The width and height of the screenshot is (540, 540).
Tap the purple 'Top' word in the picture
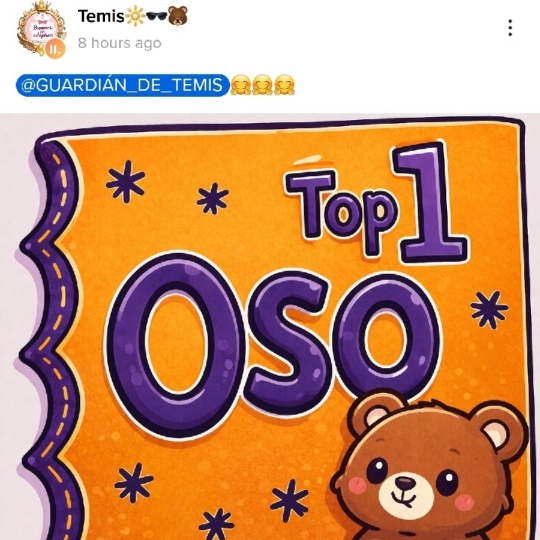(x=341, y=212)
